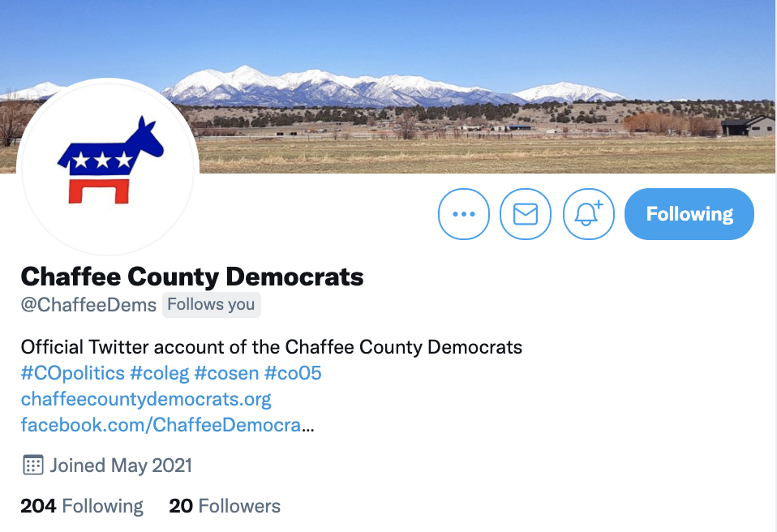
Task: Visit chaffeecountydemocrats.org website link
Action: pyautogui.click(x=146, y=399)
